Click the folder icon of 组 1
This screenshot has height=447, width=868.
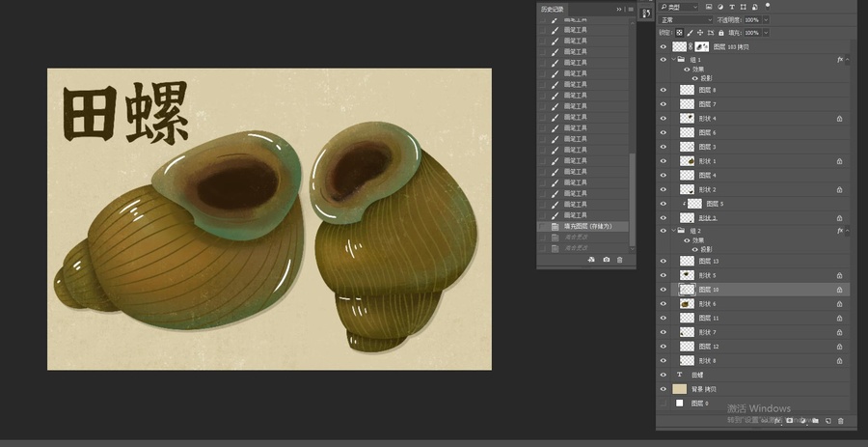point(682,59)
